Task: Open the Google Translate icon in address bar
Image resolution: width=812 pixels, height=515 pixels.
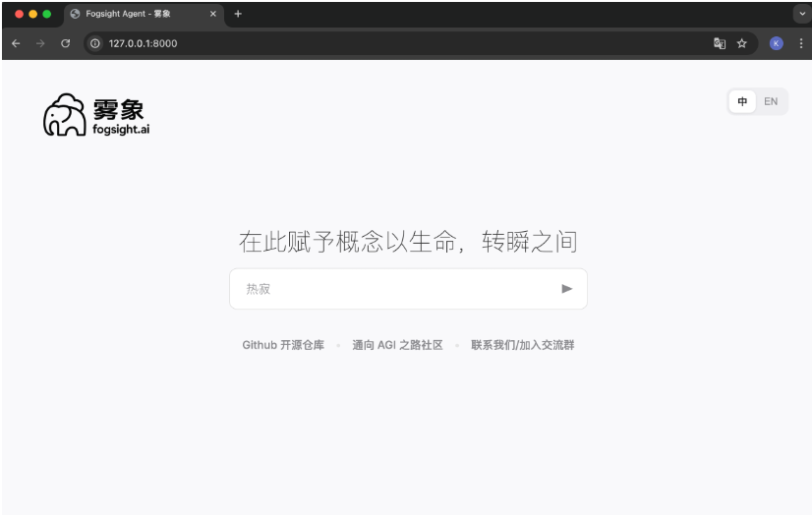Action: coord(720,43)
